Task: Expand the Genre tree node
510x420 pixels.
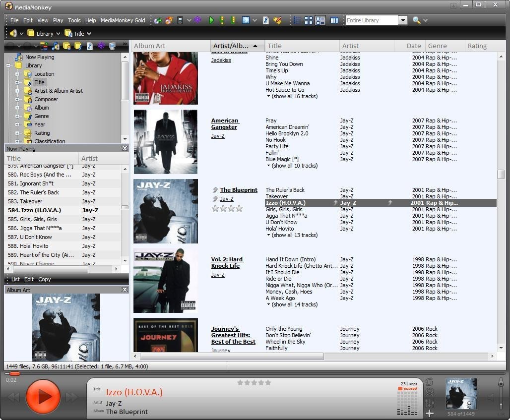Action: tap(17, 116)
